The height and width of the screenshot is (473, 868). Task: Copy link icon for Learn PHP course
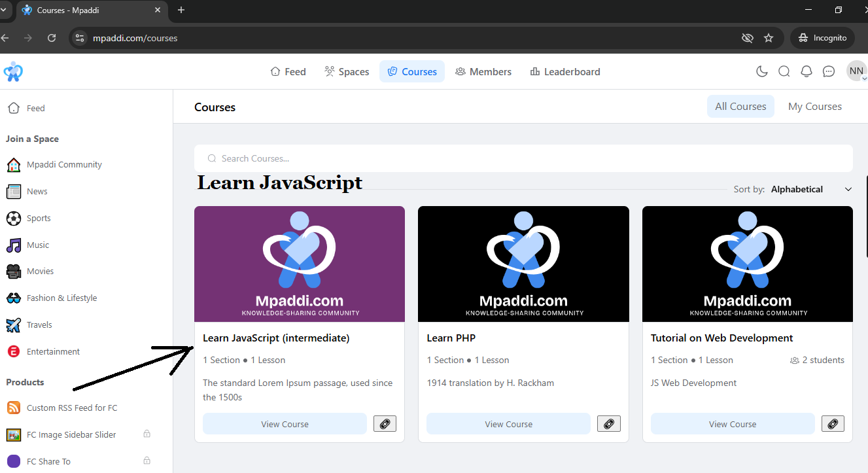click(609, 424)
